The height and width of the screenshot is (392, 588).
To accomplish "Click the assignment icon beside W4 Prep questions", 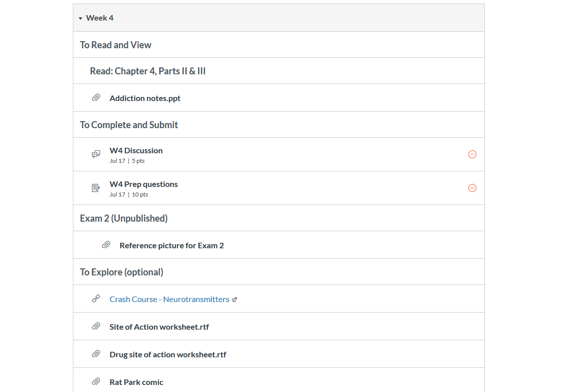I will tap(96, 188).
